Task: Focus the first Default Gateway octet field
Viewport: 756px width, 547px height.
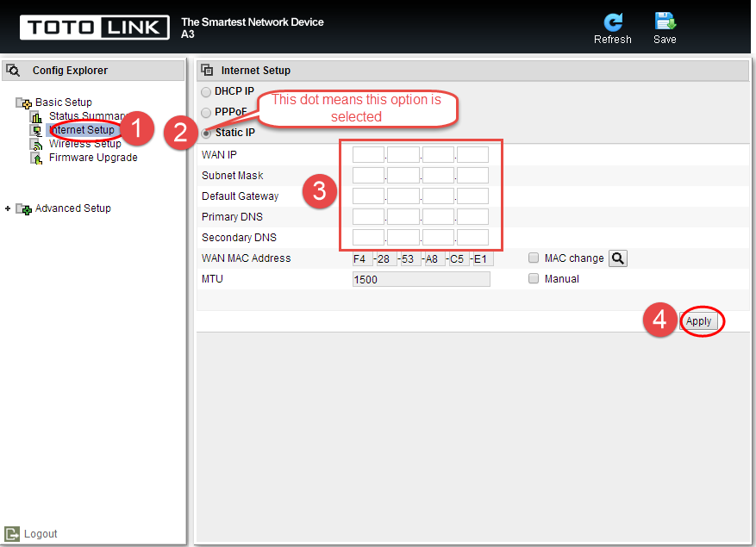Action: [x=368, y=196]
